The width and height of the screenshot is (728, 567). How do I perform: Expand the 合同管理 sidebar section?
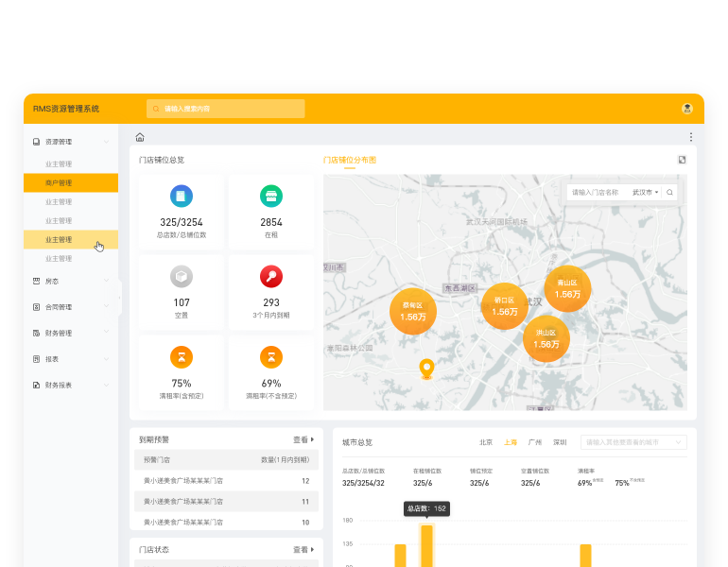71,307
